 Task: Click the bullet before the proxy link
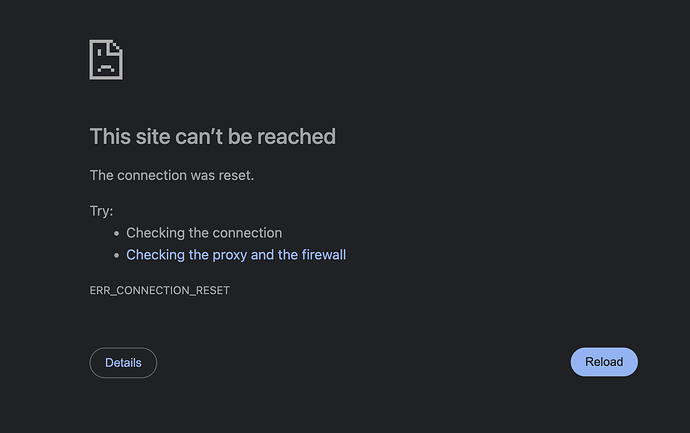pos(115,255)
